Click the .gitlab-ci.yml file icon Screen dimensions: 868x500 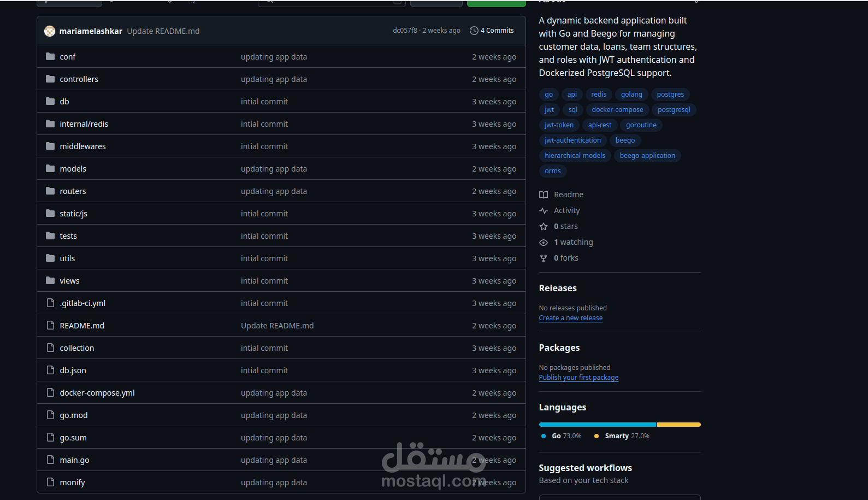[50, 303]
